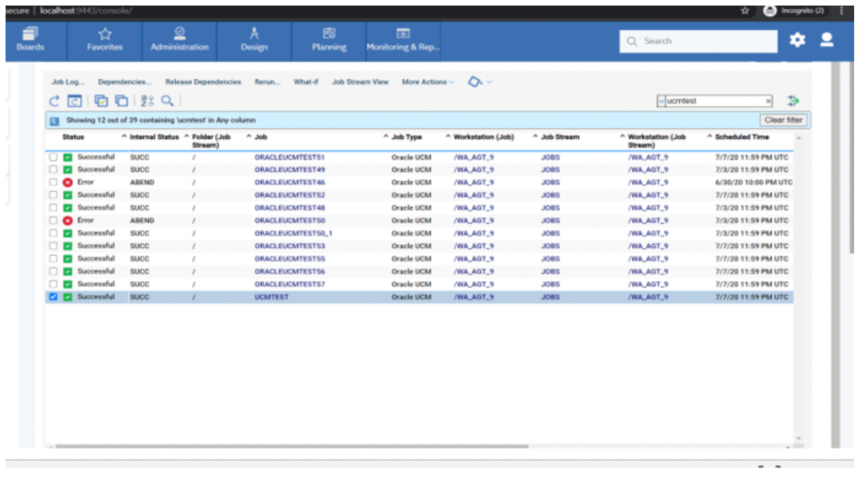The width and height of the screenshot is (868, 479).
Task: Expand the More Actions dropdown
Action: click(x=427, y=82)
